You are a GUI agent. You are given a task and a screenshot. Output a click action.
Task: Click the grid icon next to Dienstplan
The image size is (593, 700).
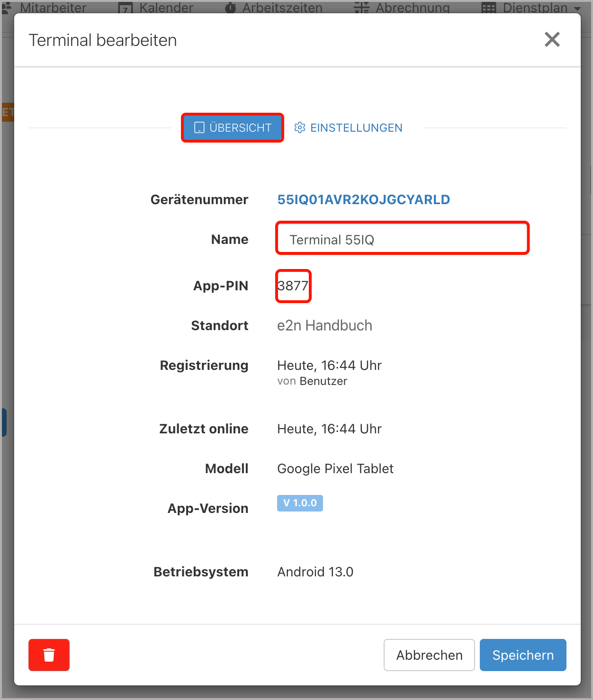click(488, 8)
